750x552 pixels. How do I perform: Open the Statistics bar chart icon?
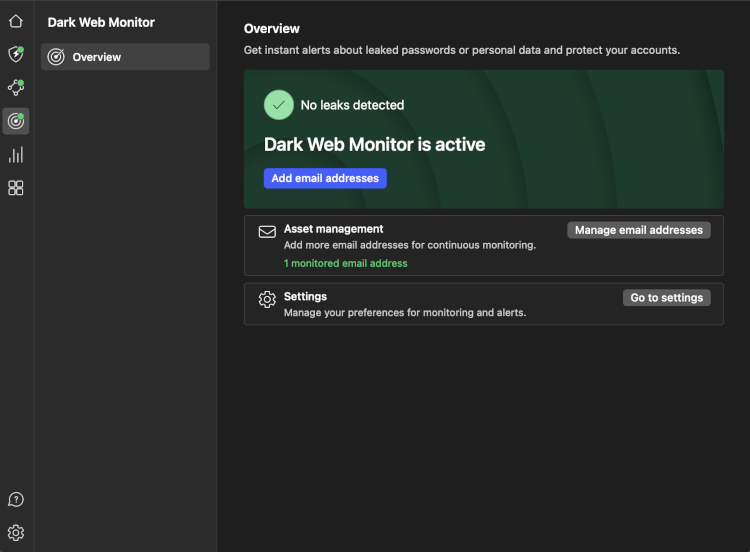point(16,155)
